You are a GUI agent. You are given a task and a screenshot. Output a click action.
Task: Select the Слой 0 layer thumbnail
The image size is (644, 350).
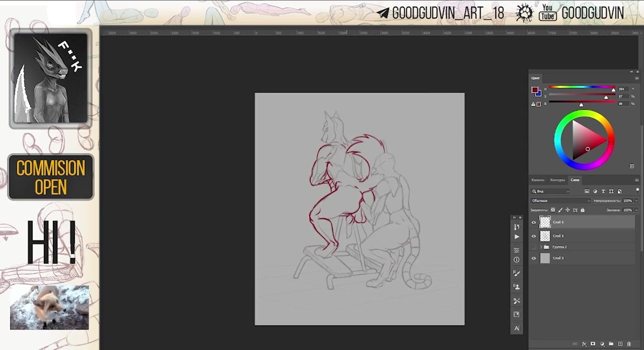pyautogui.click(x=545, y=258)
